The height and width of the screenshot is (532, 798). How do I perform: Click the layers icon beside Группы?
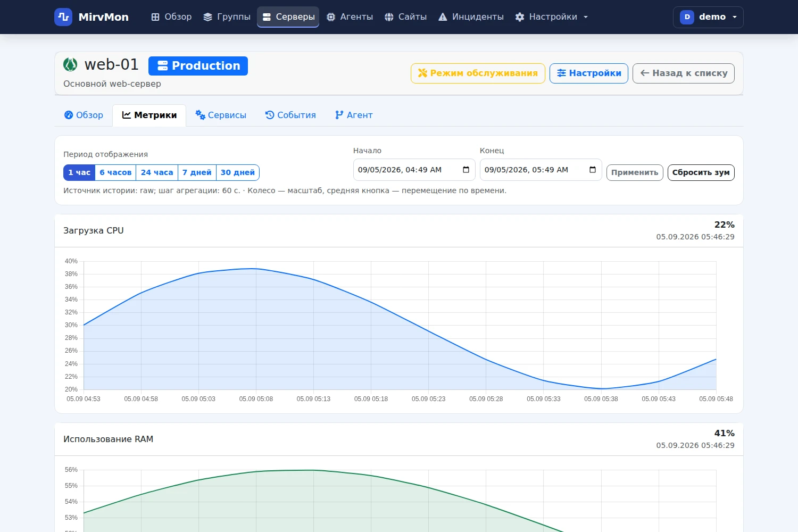[x=208, y=17]
